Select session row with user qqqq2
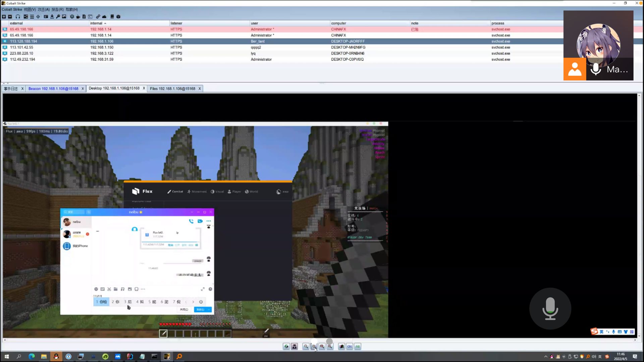The image size is (644, 362). (256, 47)
